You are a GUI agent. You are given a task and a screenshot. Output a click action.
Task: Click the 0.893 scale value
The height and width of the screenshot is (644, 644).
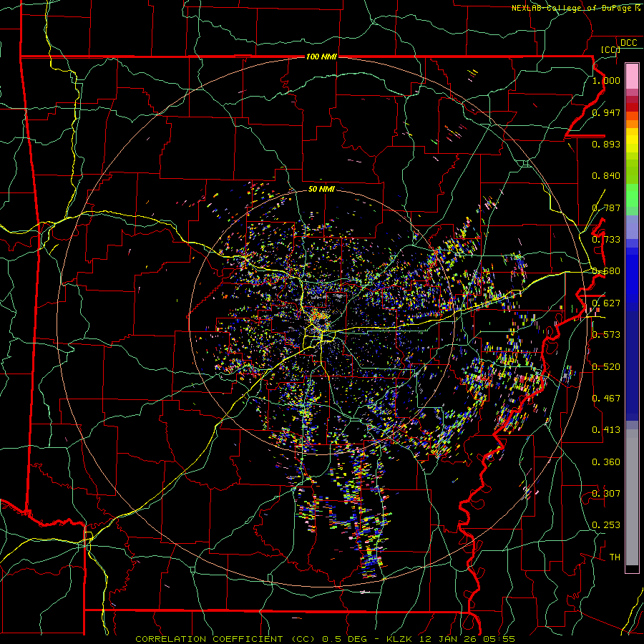[x=606, y=144]
